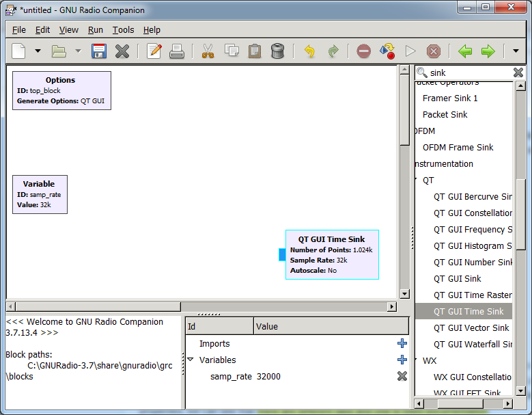Select OFDM Frame Sink block
This screenshot has height=415, width=532.
[458, 148]
